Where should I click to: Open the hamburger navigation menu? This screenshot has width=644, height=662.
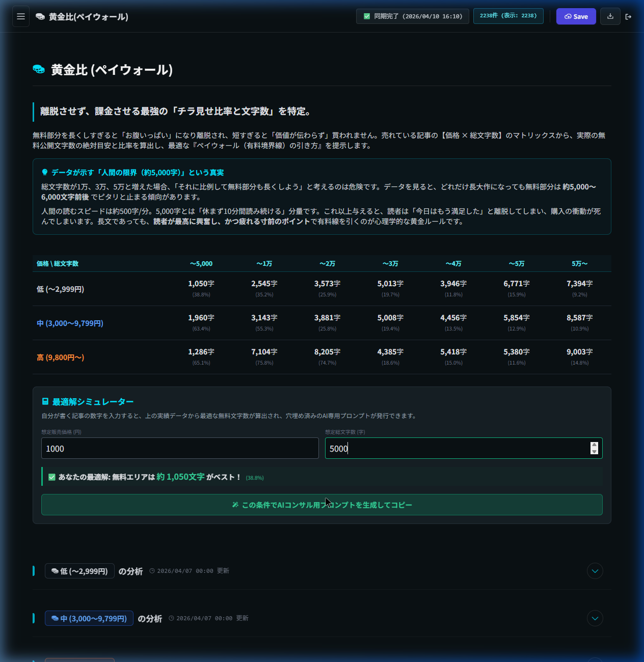click(x=20, y=16)
